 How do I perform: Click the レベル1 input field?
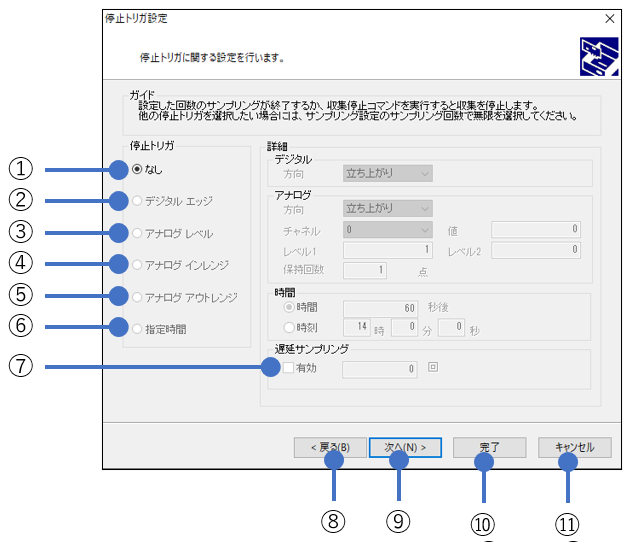(387, 250)
